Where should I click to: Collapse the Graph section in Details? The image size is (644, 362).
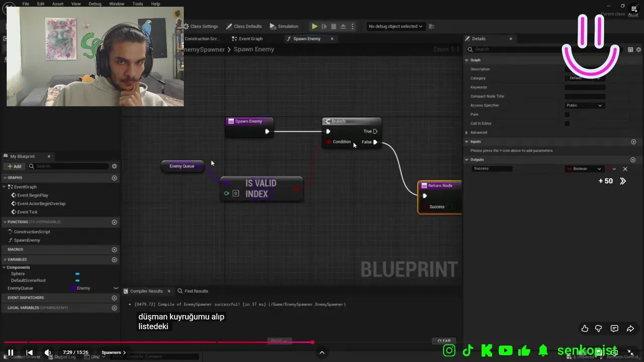coord(467,60)
